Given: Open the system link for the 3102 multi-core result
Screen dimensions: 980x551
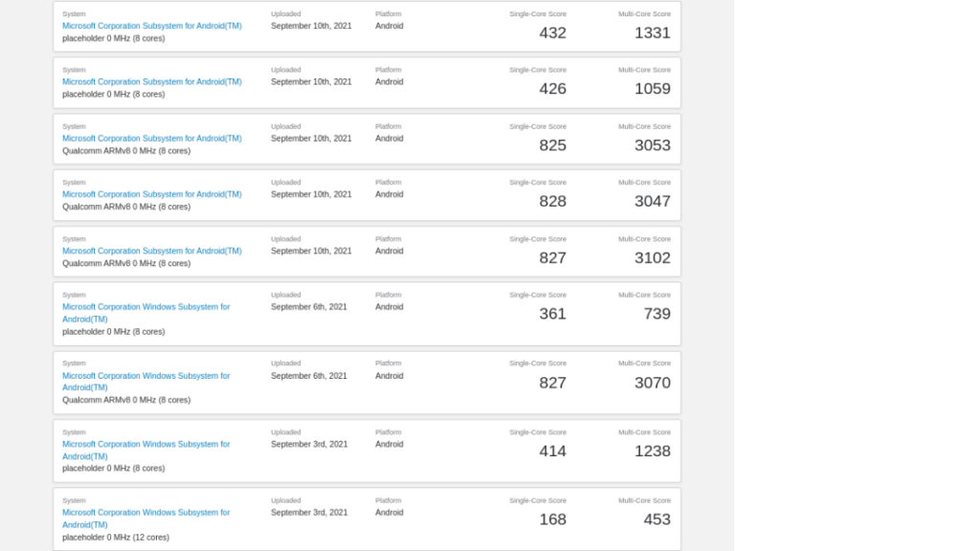Looking at the screenshot, I should 151,251.
